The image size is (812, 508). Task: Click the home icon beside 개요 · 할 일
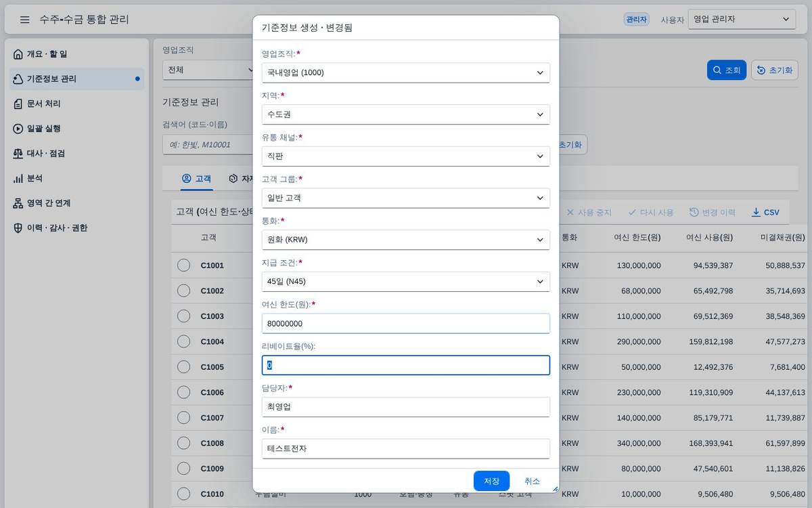point(18,54)
